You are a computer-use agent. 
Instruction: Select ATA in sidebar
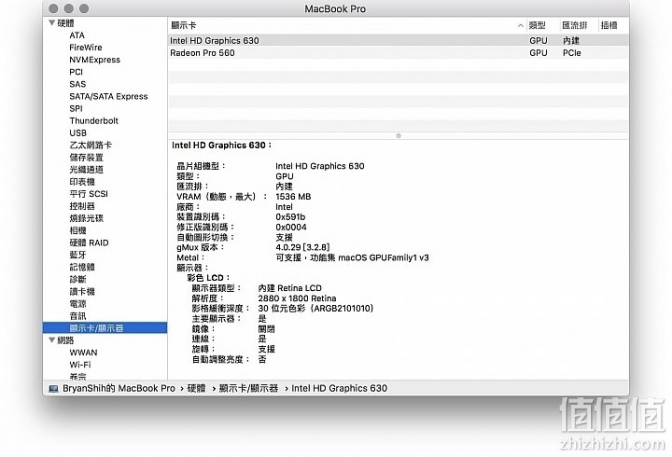[x=77, y=35]
